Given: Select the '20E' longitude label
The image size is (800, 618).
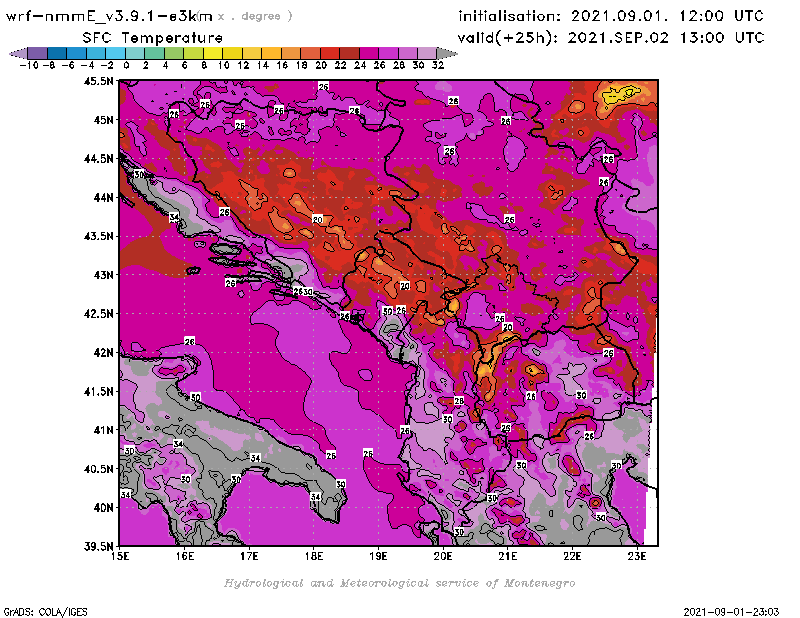Looking at the screenshot, I should pyautogui.click(x=443, y=556).
